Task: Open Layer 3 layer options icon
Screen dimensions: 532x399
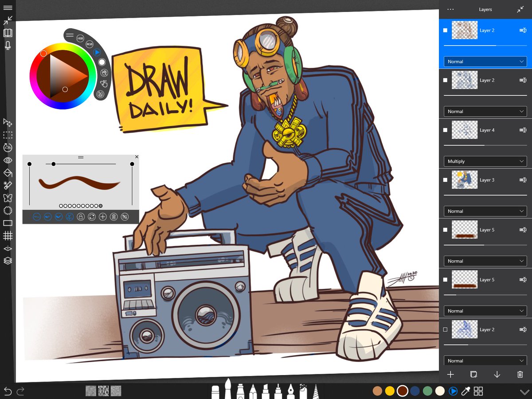Action: (x=523, y=180)
